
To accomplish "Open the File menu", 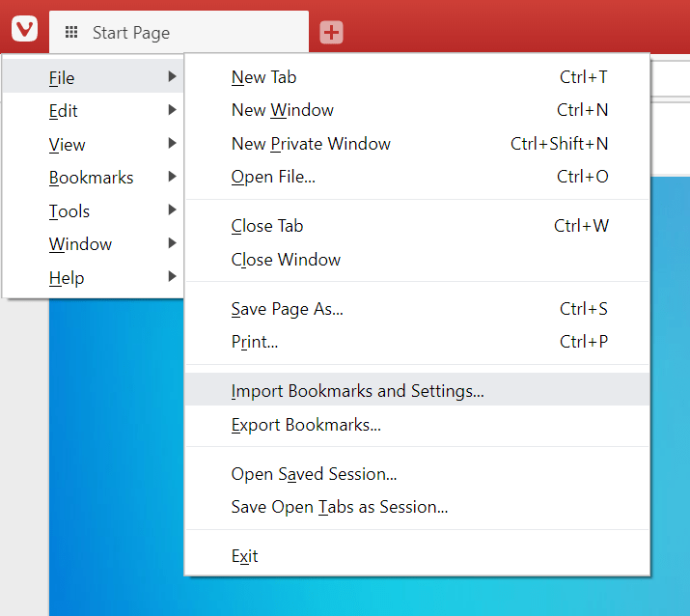I will [x=94, y=77].
